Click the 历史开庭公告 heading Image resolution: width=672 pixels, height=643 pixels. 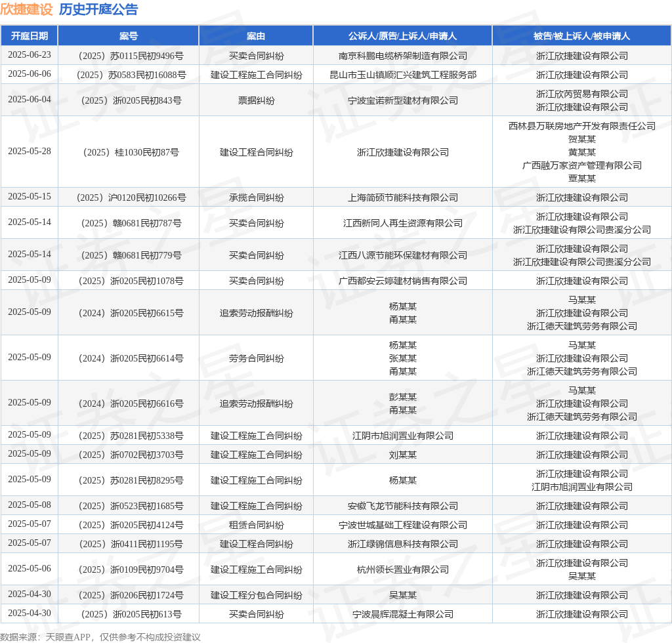98,9
